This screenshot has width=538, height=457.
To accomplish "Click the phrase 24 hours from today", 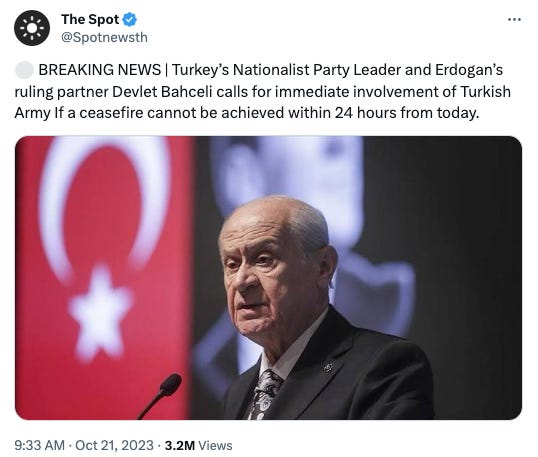I will point(407,113).
